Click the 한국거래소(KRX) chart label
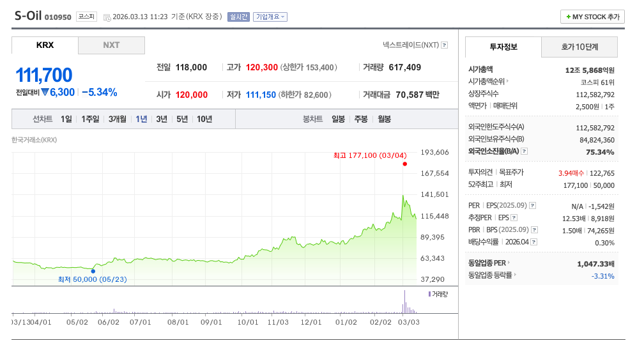Image resolution: width=644 pixels, height=340 pixels. [34, 140]
